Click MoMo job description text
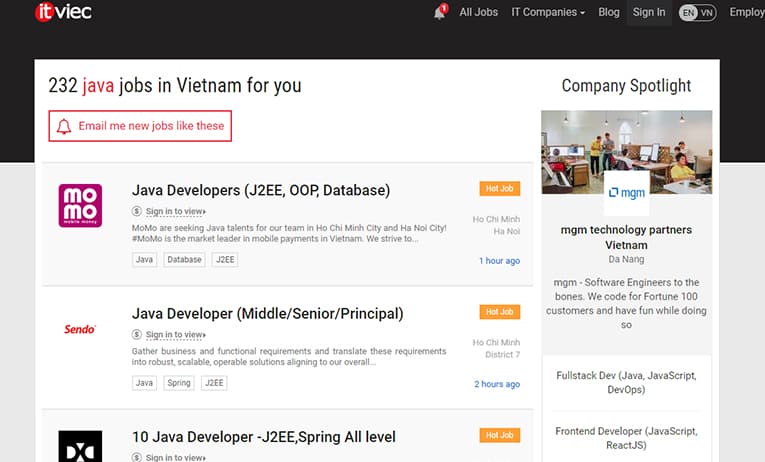This screenshot has height=462, width=765. [x=289, y=233]
